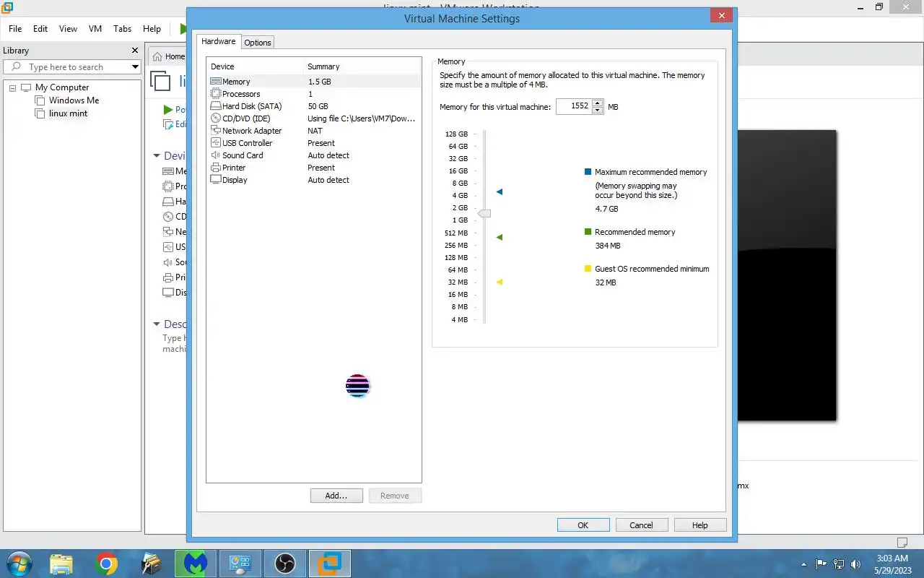
Task: Select the Network Adapter icon
Action: point(216,131)
